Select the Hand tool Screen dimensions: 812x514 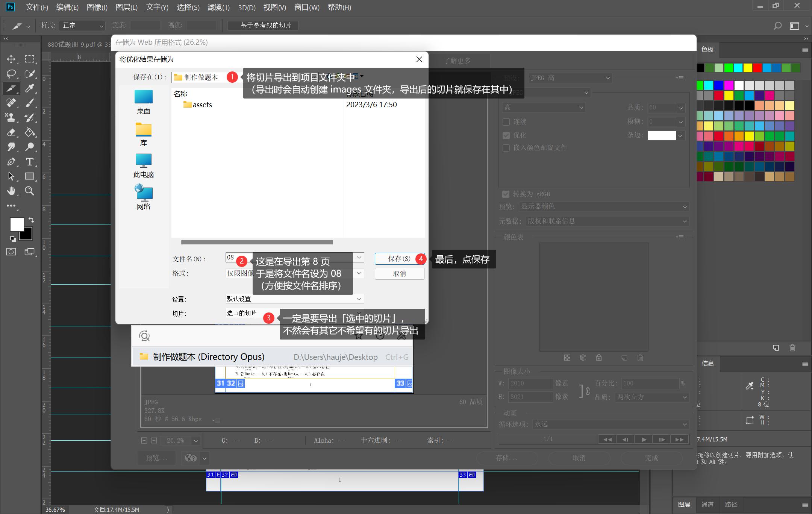click(11, 191)
